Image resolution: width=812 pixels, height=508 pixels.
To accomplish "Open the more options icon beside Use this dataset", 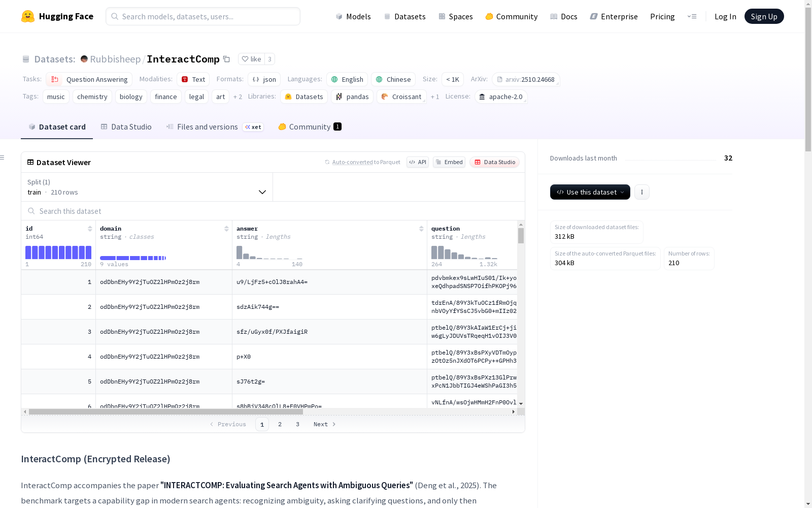I will pyautogui.click(x=642, y=192).
